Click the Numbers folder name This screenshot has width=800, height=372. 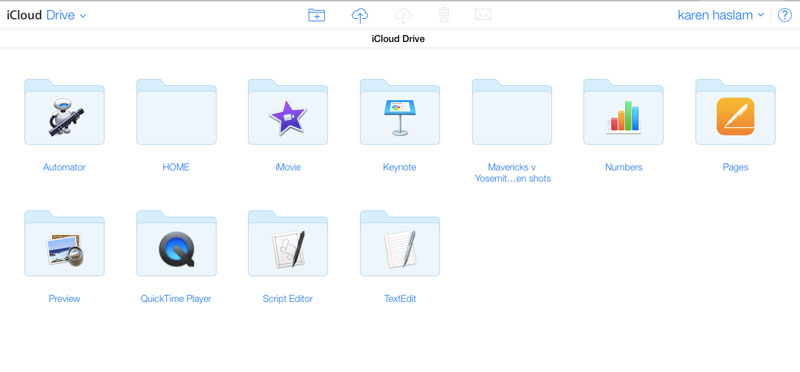[623, 167]
